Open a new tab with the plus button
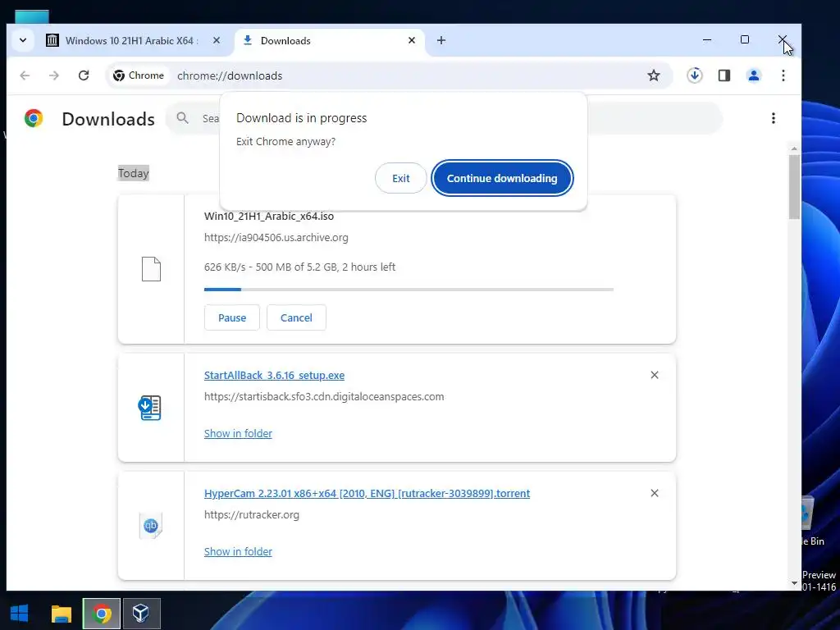840x630 pixels. [441, 40]
